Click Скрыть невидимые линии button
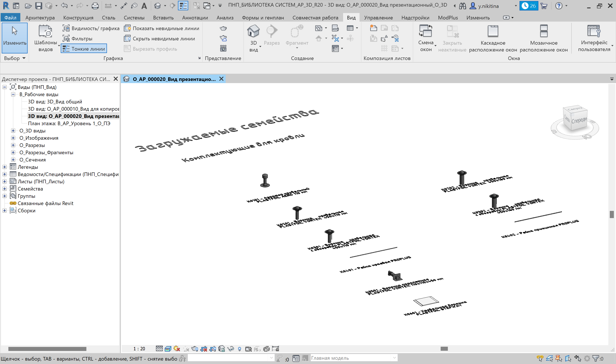The height and width of the screenshot is (364, 616). [x=159, y=38]
